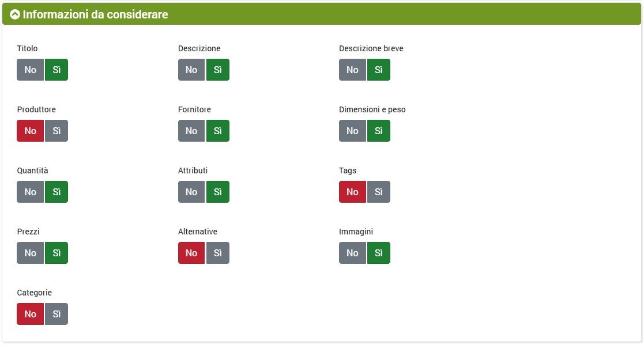This screenshot has width=644, height=345.
Task: Collapse the Informazioni da considerare panel chevron
Action: pos(15,14)
